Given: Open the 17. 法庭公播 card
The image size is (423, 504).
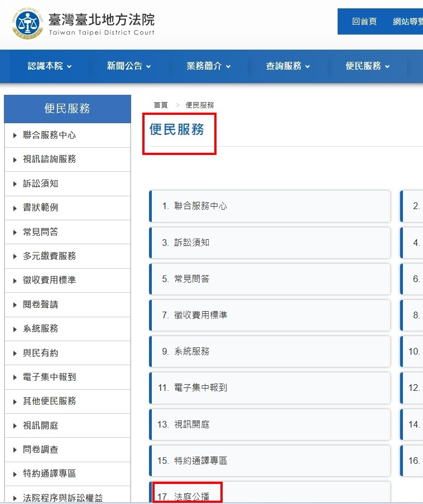Looking at the screenshot, I should (270, 494).
